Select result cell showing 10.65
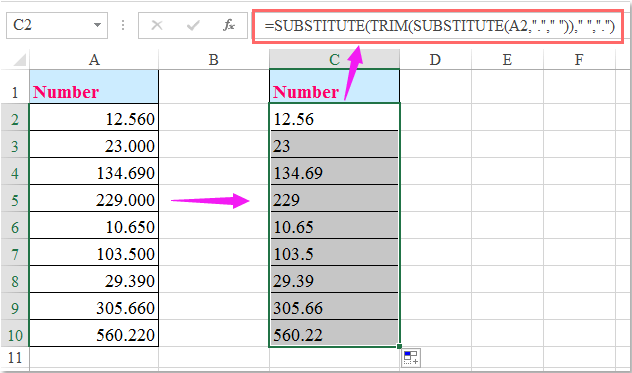 click(334, 225)
